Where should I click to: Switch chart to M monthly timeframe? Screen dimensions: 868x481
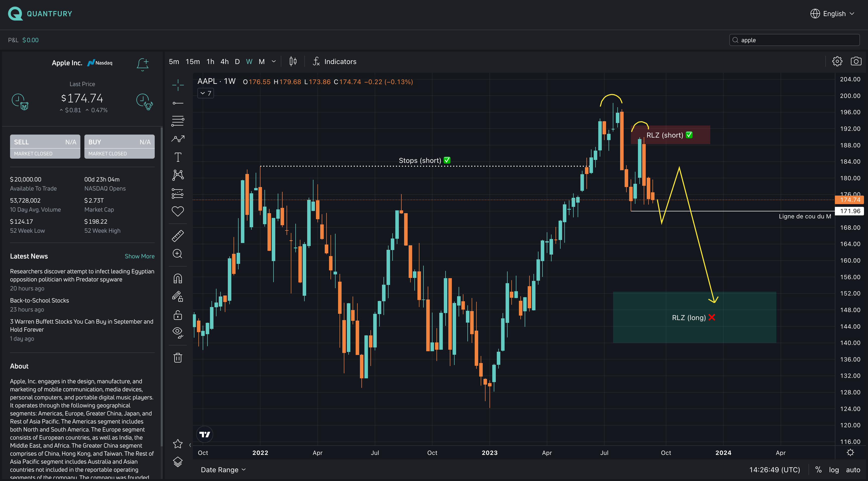point(261,62)
